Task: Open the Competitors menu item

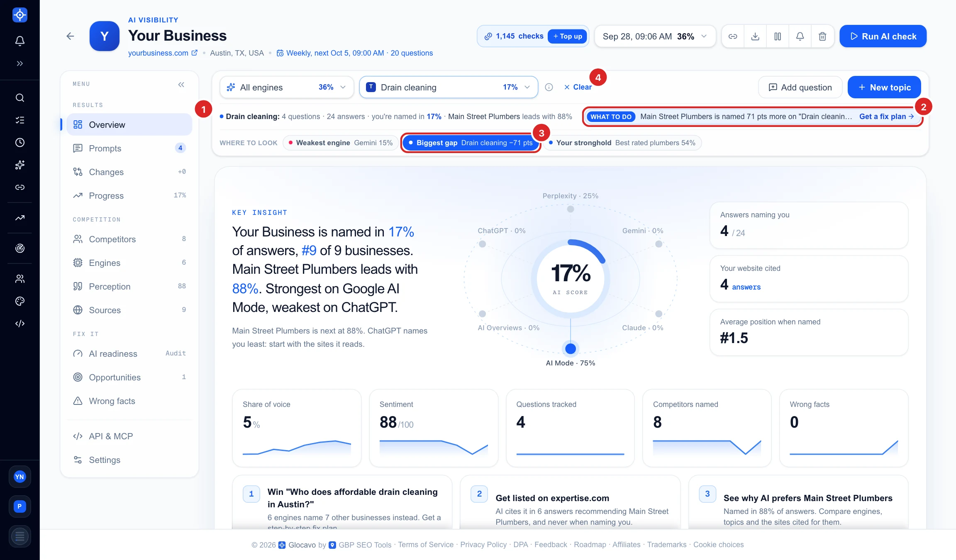Action: 129,239
